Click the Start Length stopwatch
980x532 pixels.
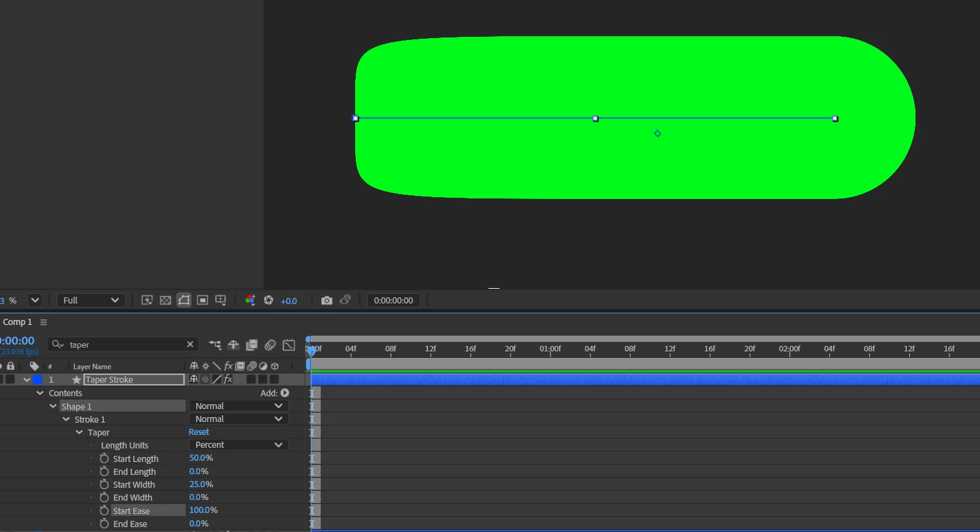[104, 458]
